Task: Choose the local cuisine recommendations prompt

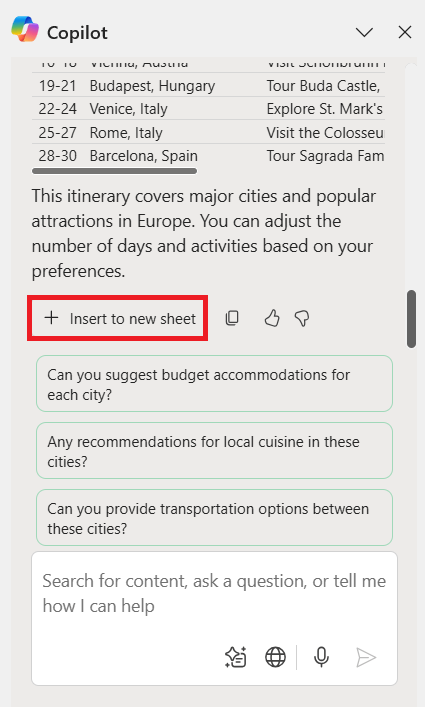Action: 215,450
